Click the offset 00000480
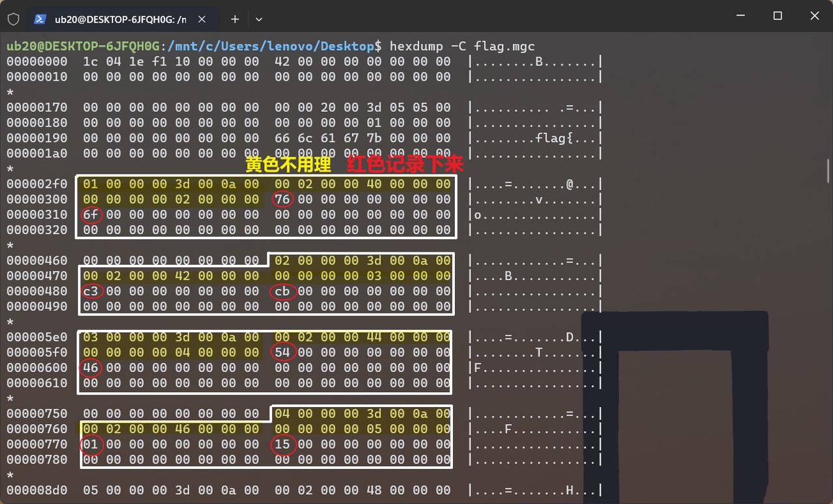 coord(37,291)
